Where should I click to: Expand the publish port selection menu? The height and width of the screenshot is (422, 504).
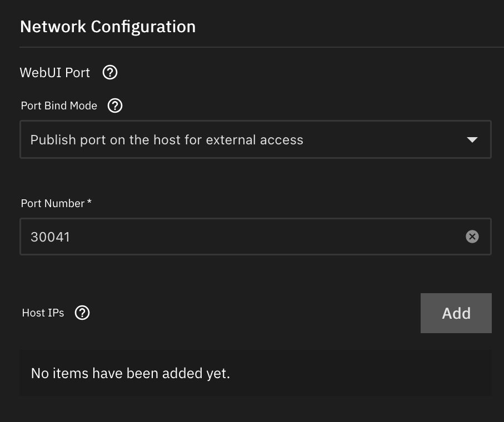point(256,139)
